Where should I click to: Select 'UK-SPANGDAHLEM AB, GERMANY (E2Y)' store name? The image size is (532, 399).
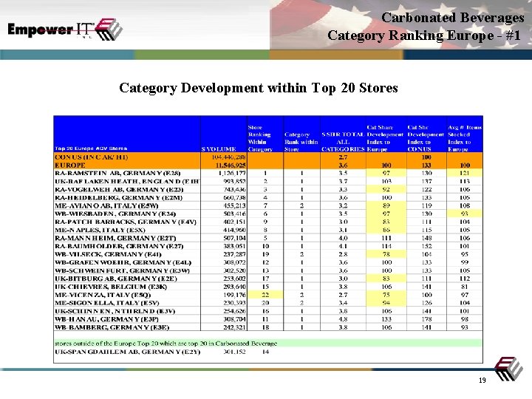[x=128, y=352]
